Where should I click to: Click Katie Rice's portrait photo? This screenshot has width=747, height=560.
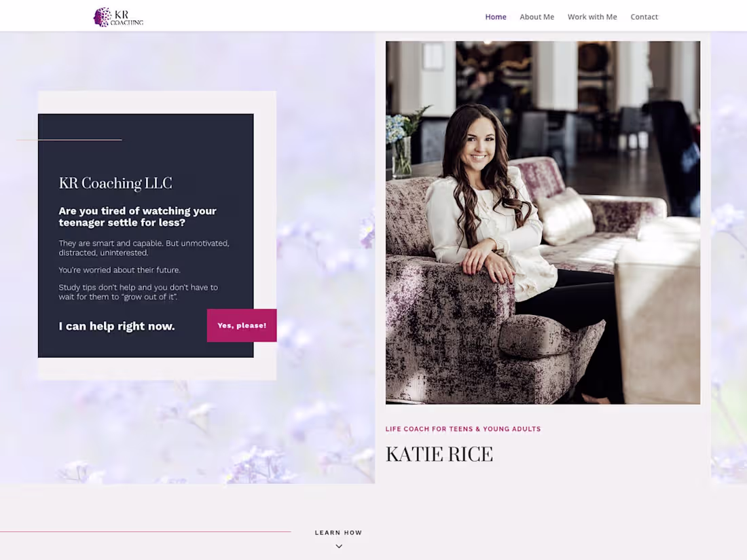click(543, 222)
